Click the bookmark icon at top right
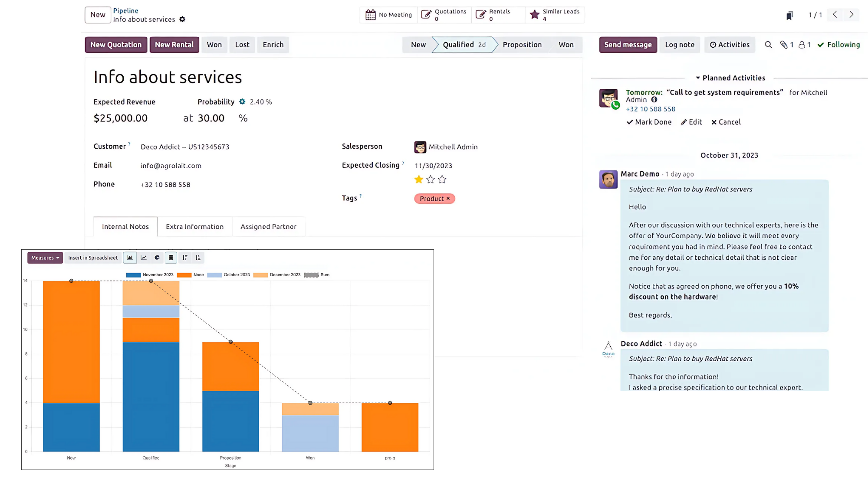The height and width of the screenshot is (477, 868). pyautogui.click(x=789, y=15)
